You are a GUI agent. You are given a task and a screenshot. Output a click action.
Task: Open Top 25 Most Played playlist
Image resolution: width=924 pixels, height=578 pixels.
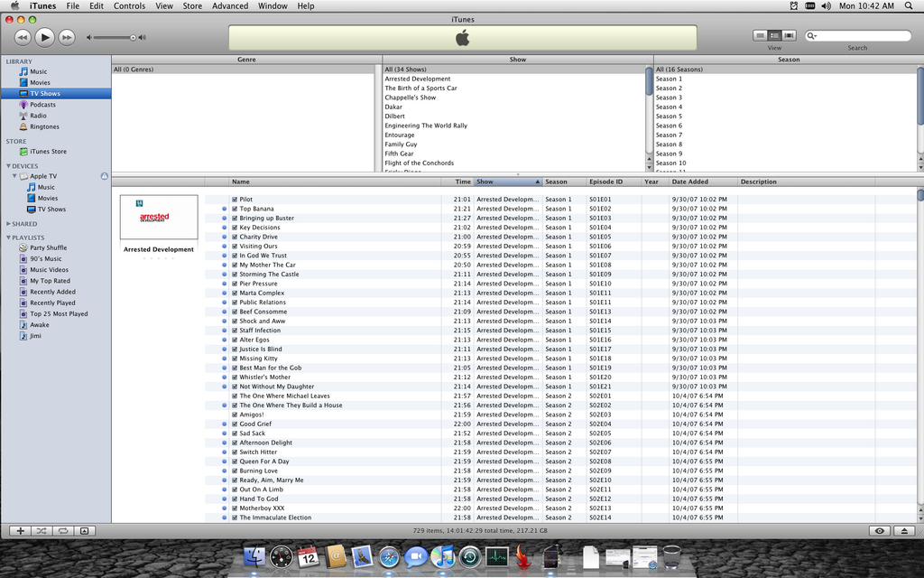click(59, 313)
